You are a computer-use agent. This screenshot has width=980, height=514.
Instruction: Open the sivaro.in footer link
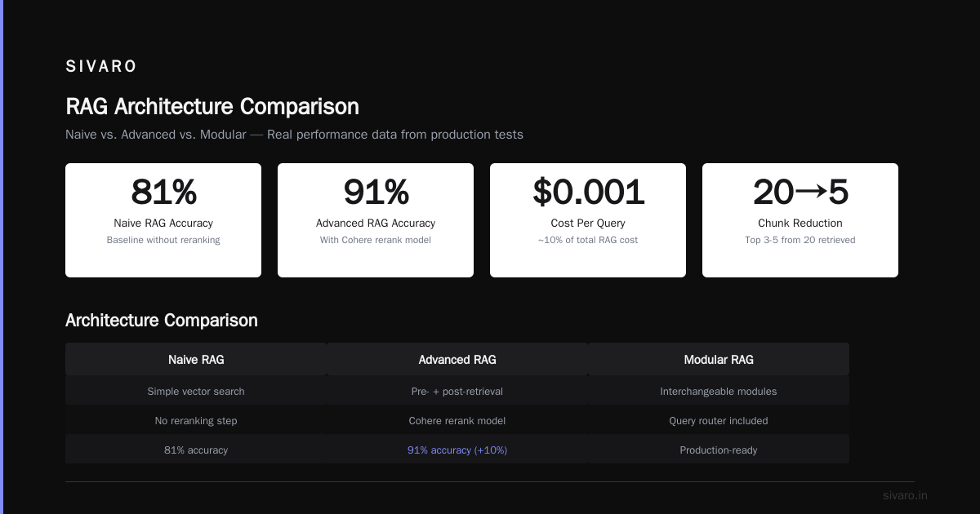[x=905, y=495]
